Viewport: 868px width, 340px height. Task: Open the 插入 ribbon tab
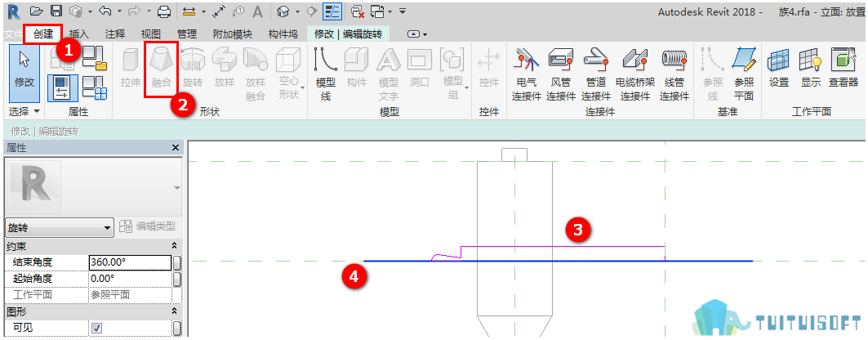click(x=78, y=34)
